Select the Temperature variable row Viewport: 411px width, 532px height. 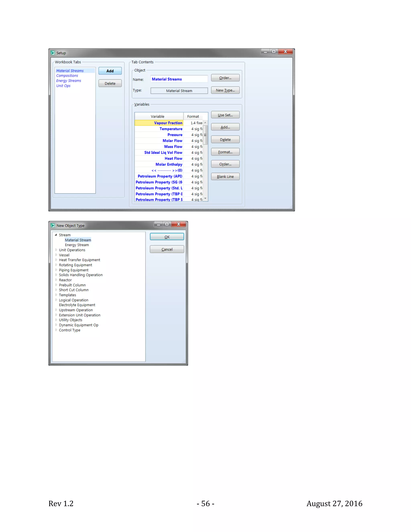pos(171,129)
